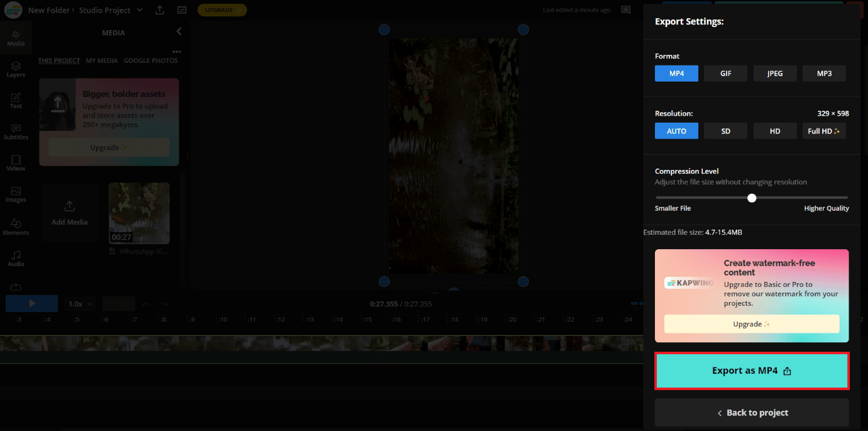Click the bottom-right canvas resize handle
Viewport: 868px width, 431px height.
coord(523,281)
